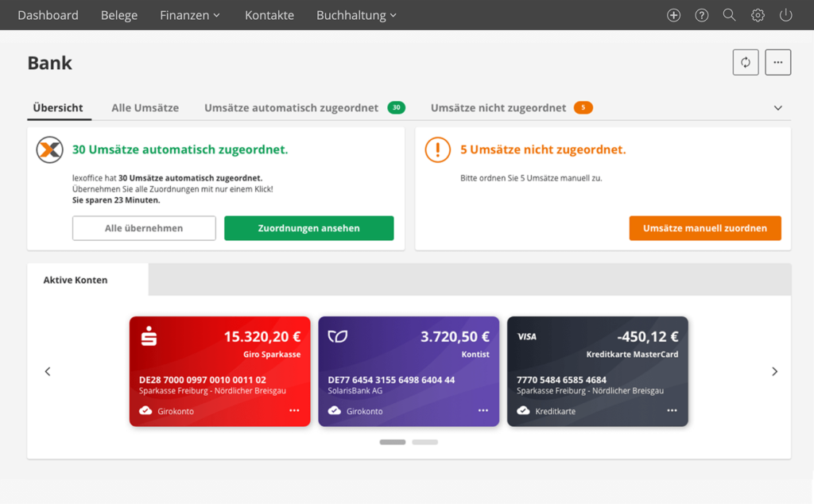
Task: Click the search magnifier icon
Action: click(x=729, y=15)
